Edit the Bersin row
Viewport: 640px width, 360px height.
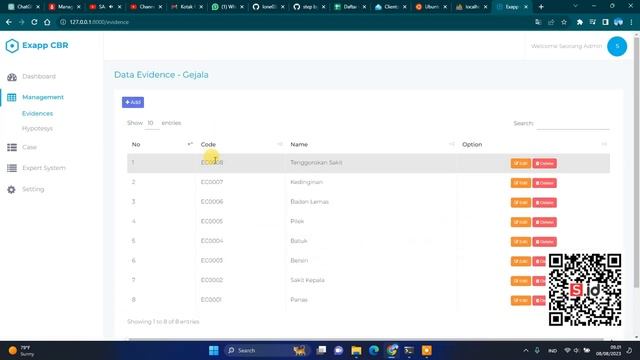[x=520, y=261]
